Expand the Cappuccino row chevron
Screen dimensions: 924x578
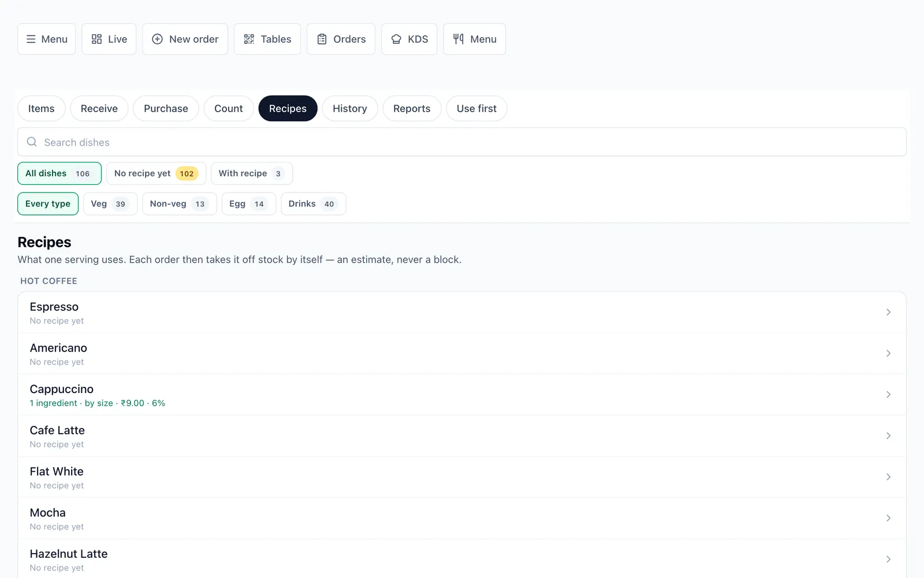pyautogui.click(x=888, y=395)
